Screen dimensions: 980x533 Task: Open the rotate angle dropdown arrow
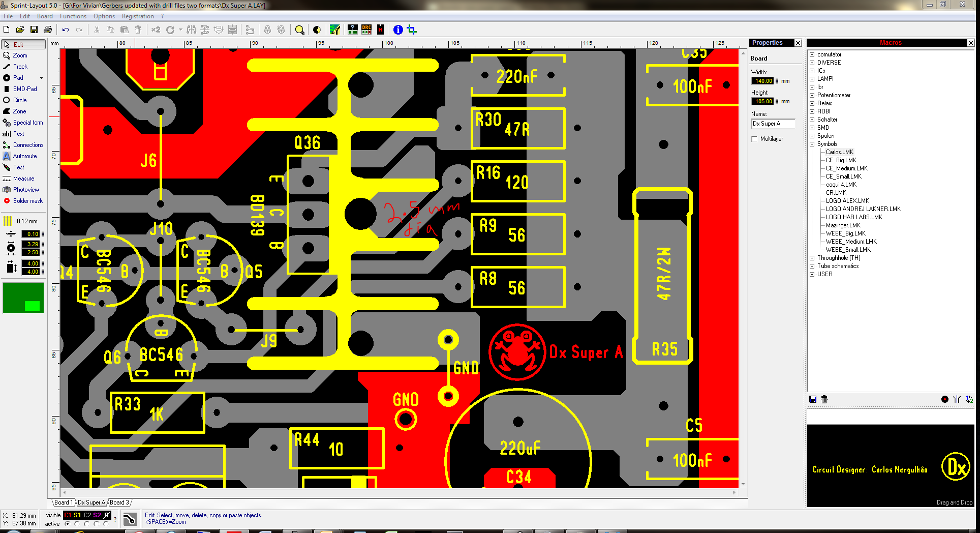180,29
